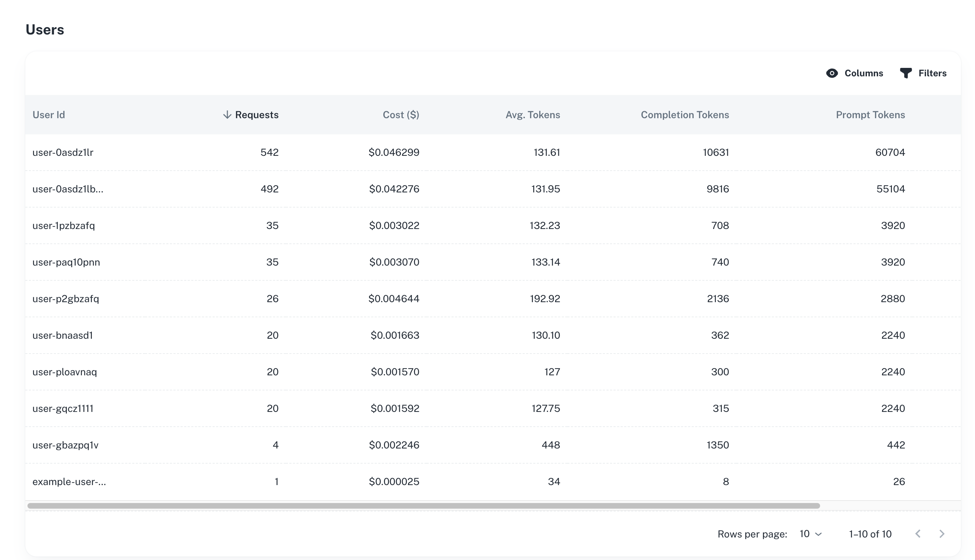The width and height of the screenshot is (975, 560).
Task: Sort by the User Id column header
Action: (x=49, y=115)
